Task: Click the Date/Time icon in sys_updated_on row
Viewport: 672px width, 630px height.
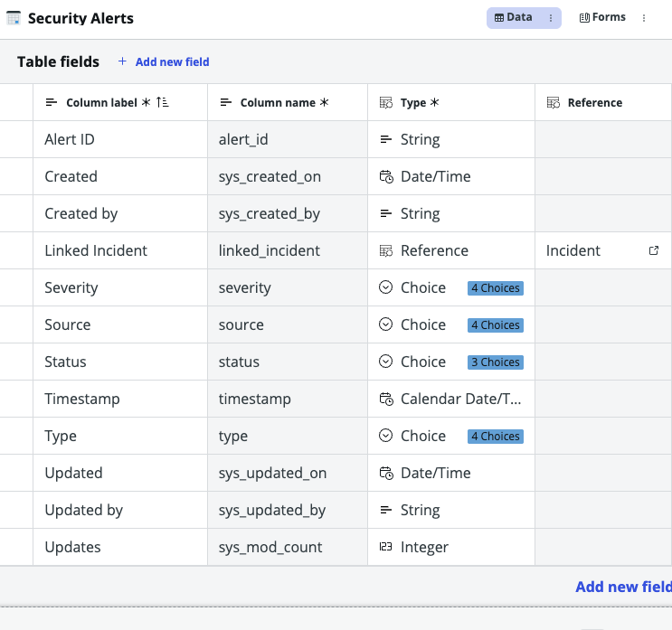Action: pyautogui.click(x=386, y=473)
